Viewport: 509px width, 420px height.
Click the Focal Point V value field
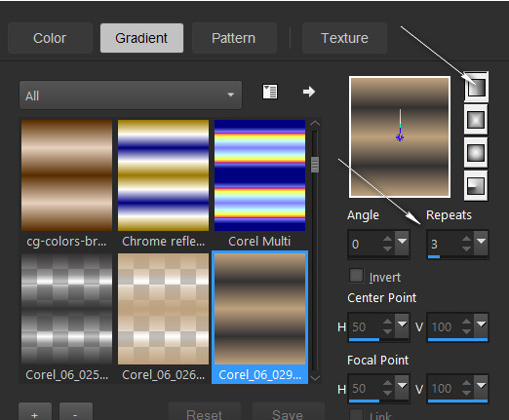click(444, 388)
